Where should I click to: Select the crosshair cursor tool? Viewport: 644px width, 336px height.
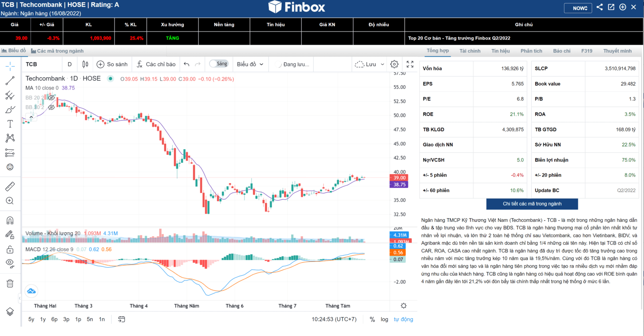tap(10, 66)
